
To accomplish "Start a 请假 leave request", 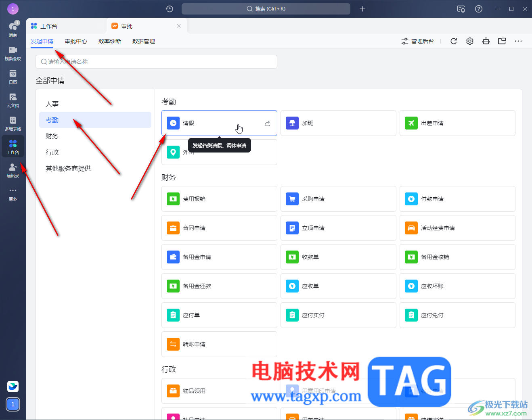I will (x=219, y=123).
